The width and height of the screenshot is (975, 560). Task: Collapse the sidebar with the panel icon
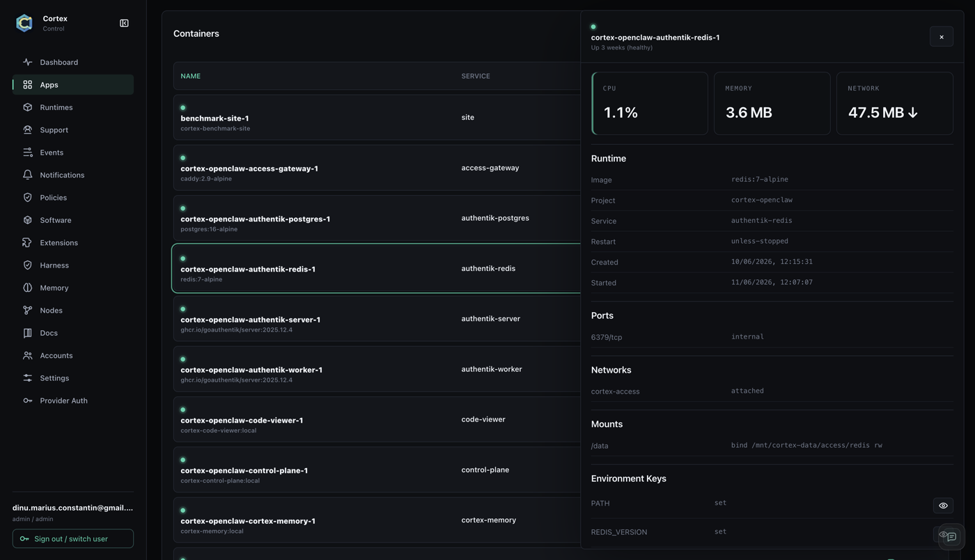coord(124,23)
